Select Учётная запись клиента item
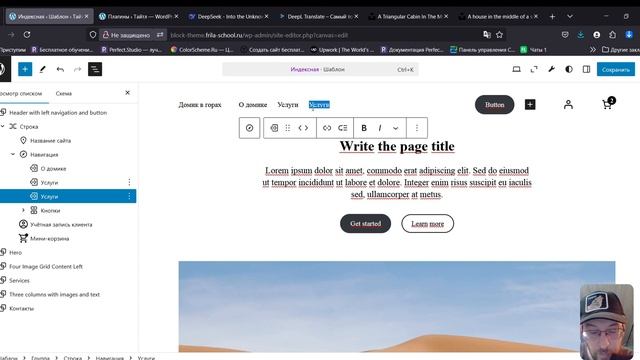 pyautogui.click(x=61, y=224)
